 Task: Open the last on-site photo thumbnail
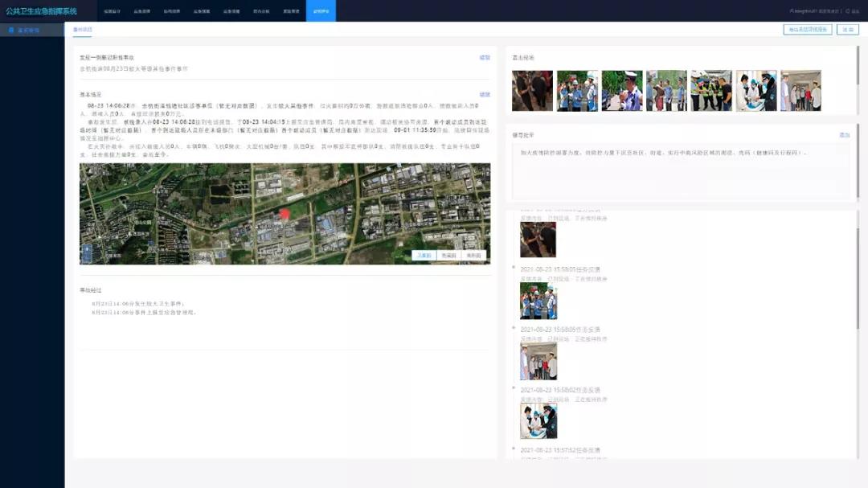tap(800, 91)
